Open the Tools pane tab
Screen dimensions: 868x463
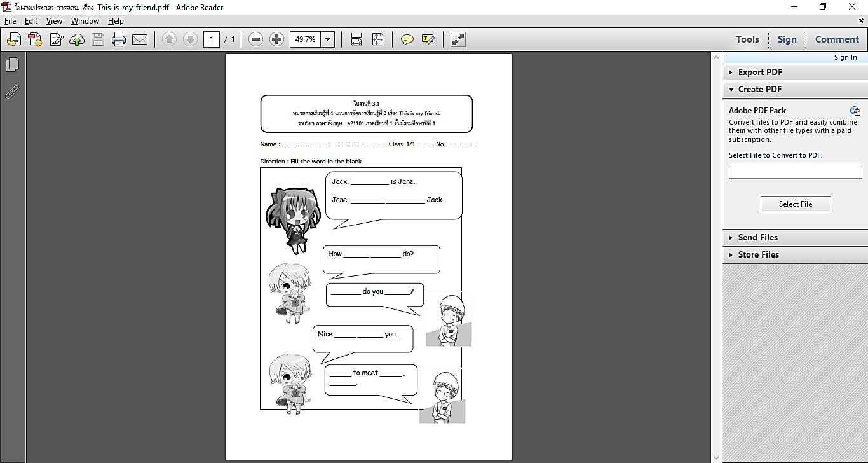747,39
